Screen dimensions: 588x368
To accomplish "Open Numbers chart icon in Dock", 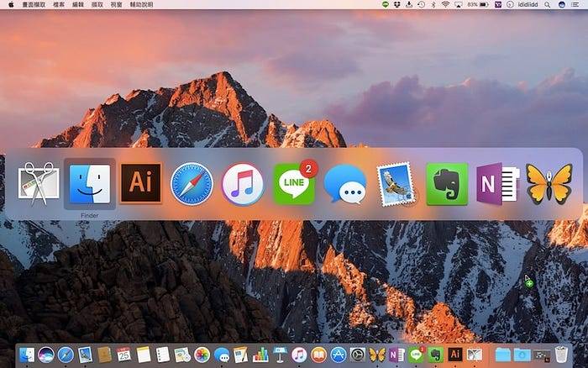I will pyautogui.click(x=260, y=355).
